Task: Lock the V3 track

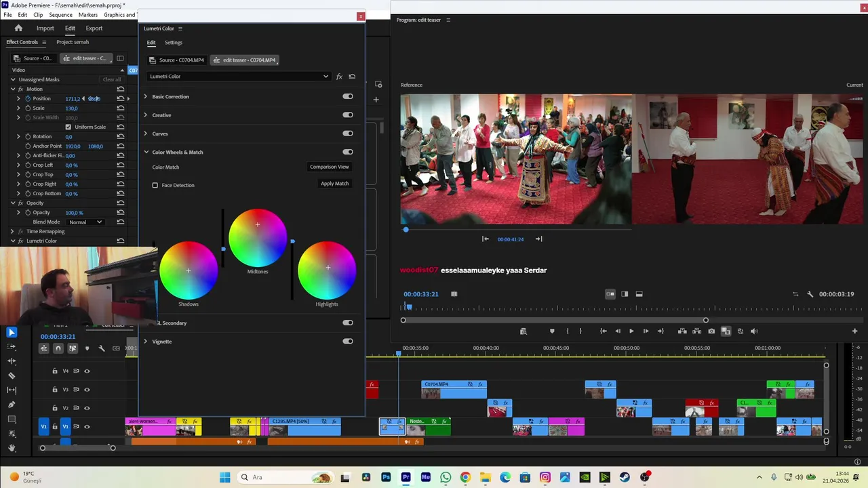Action: (x=55, y=390)
